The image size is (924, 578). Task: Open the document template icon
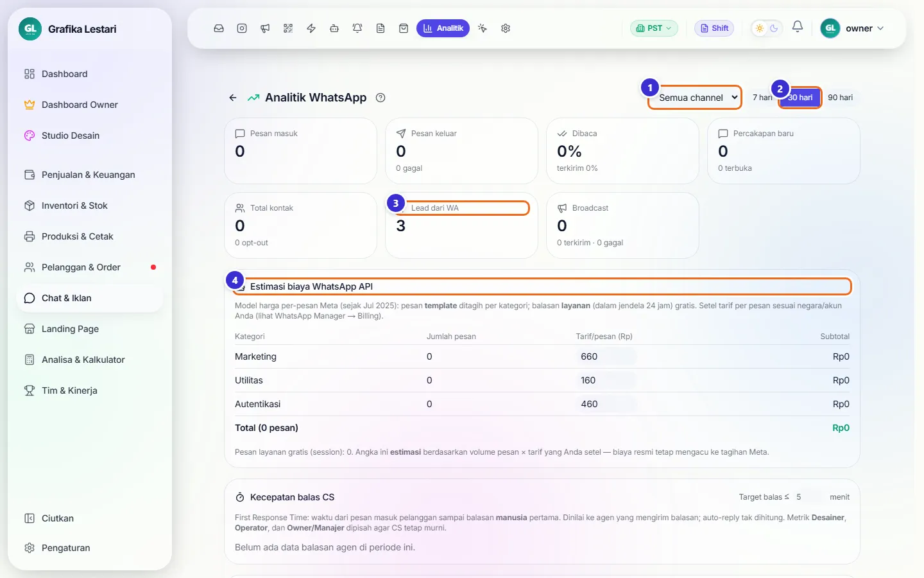tap(381, 28)
